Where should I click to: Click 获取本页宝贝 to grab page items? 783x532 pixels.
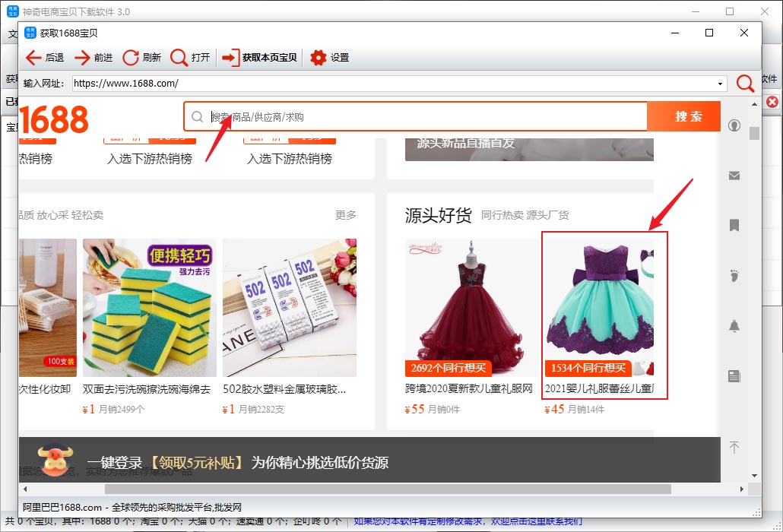point(260,58)
